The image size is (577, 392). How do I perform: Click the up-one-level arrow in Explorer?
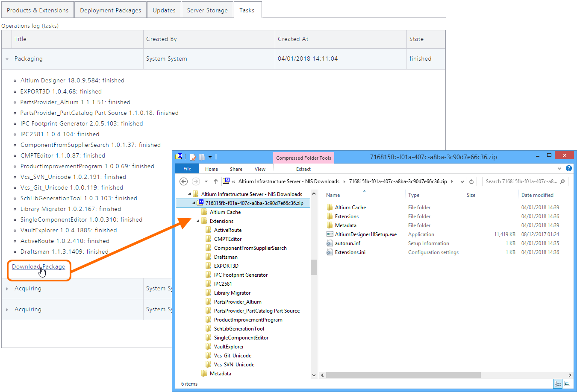[216, 181]
